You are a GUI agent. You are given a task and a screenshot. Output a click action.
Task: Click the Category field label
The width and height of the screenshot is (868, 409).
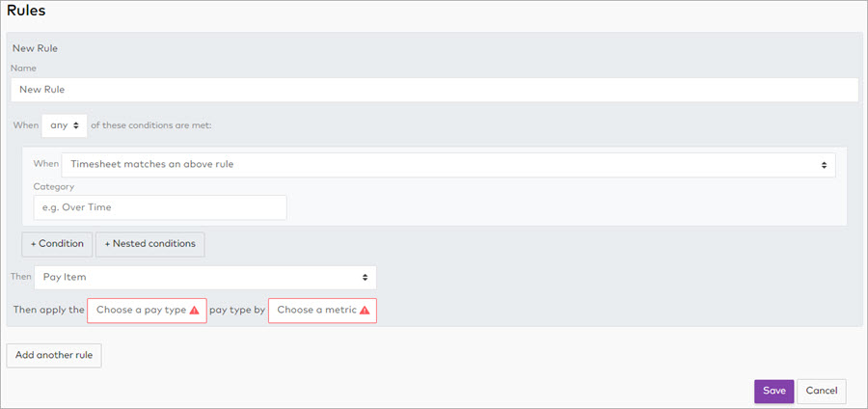pyautogui.click(x=54, y=186)
